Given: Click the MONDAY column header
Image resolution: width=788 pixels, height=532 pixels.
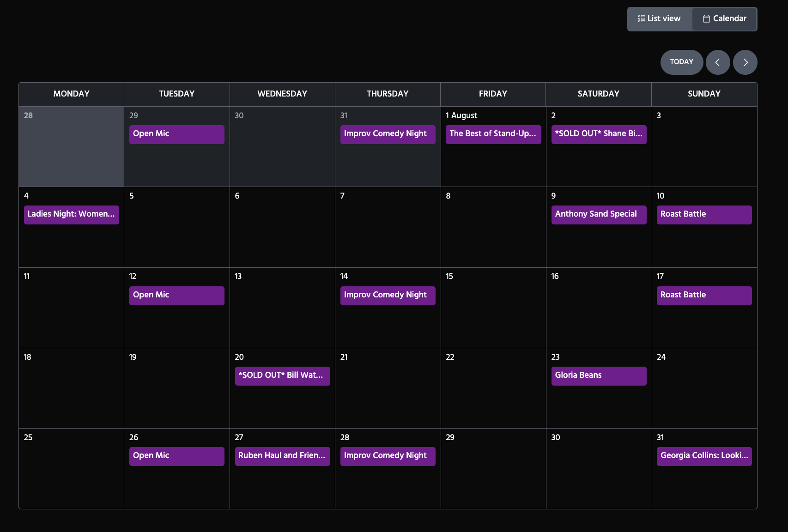Looking at the screenshot, I should 72,94.
